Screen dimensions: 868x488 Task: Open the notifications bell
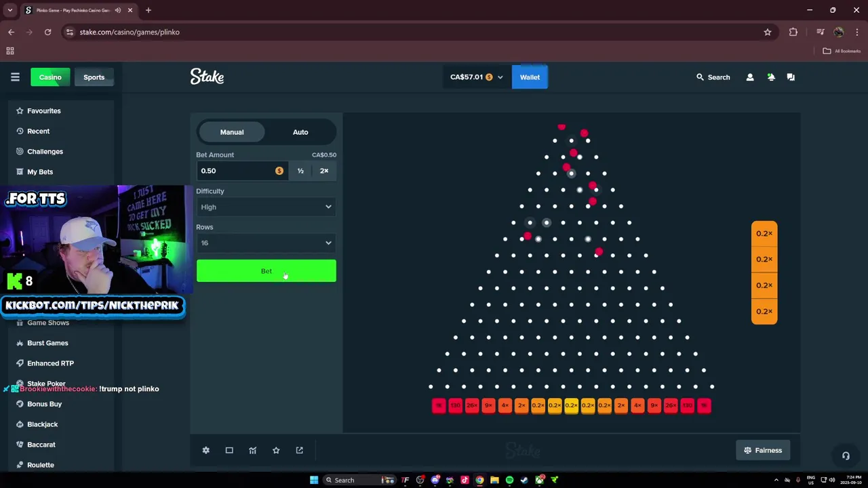771,77
